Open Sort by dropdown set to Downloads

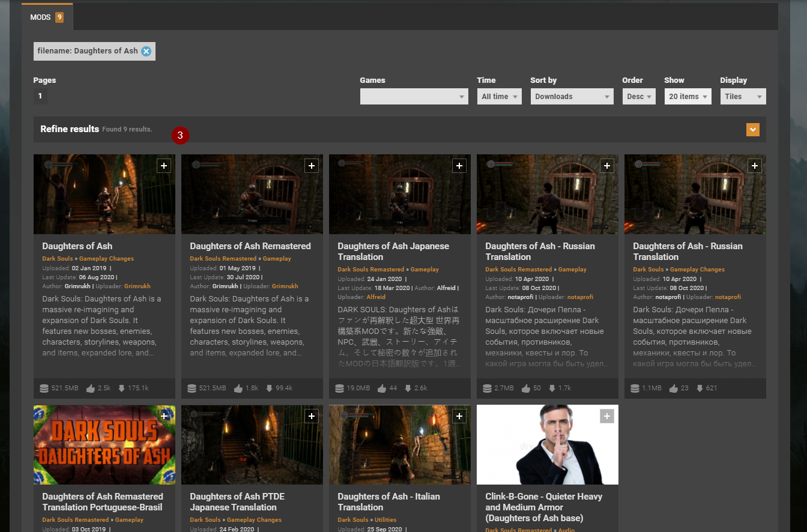click(x=572, y=97)
